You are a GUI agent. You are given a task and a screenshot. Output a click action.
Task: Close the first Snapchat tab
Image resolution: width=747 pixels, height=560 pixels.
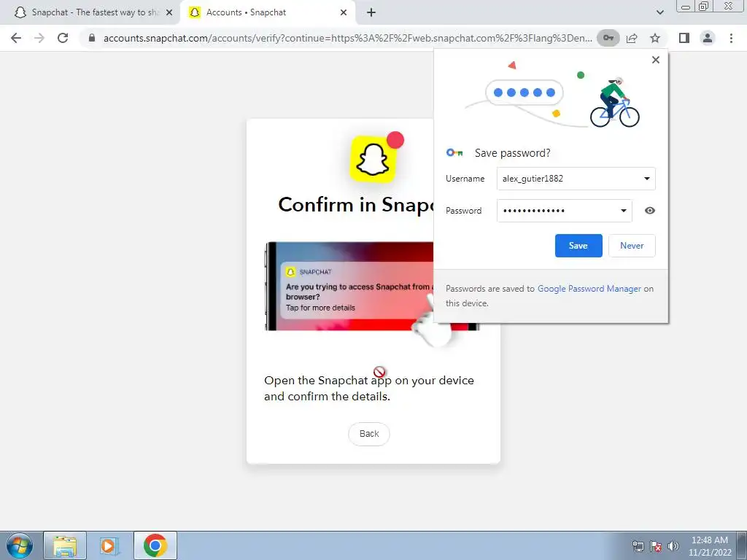pyautogui.click(x=169, y=13)
